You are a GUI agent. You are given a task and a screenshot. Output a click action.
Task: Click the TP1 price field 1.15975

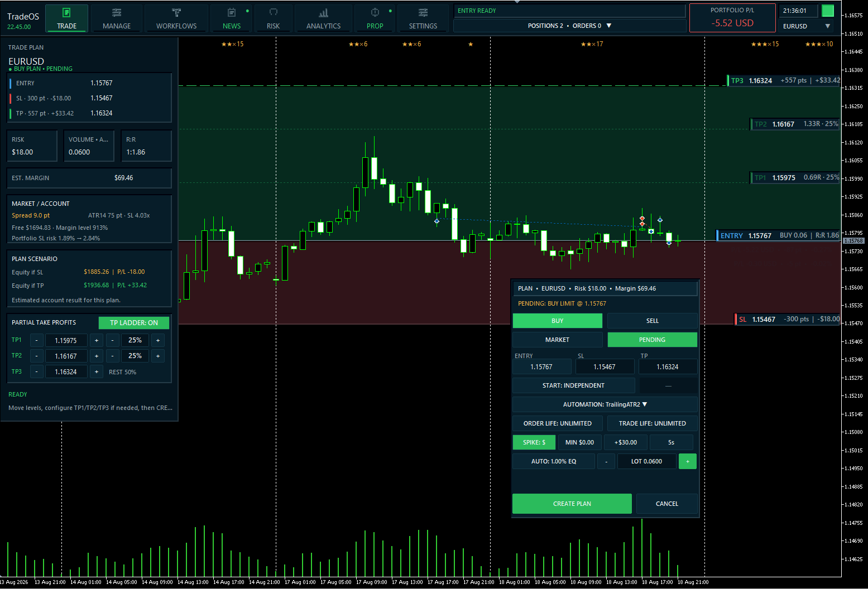tap(66, 340)
